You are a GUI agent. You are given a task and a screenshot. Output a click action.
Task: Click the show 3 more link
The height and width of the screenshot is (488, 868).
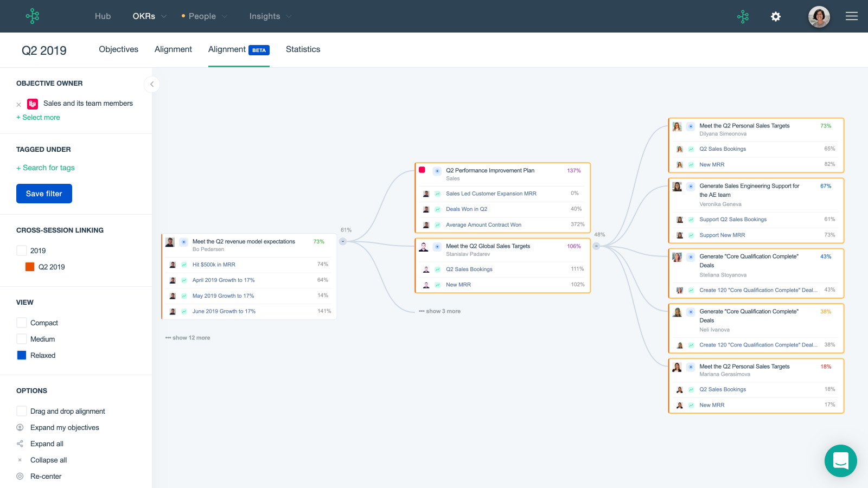tap(439, 311)
